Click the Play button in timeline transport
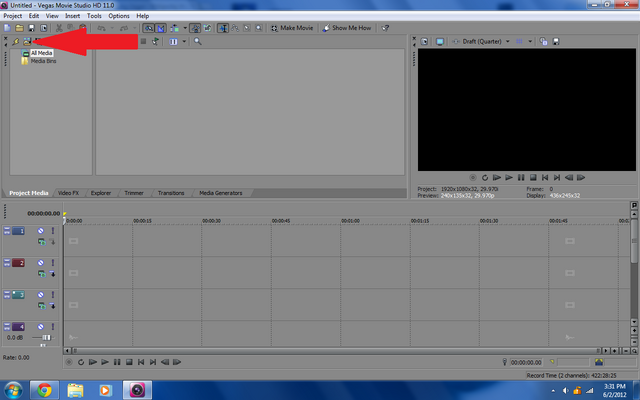 pyautogui.click(x=105, y=362)
